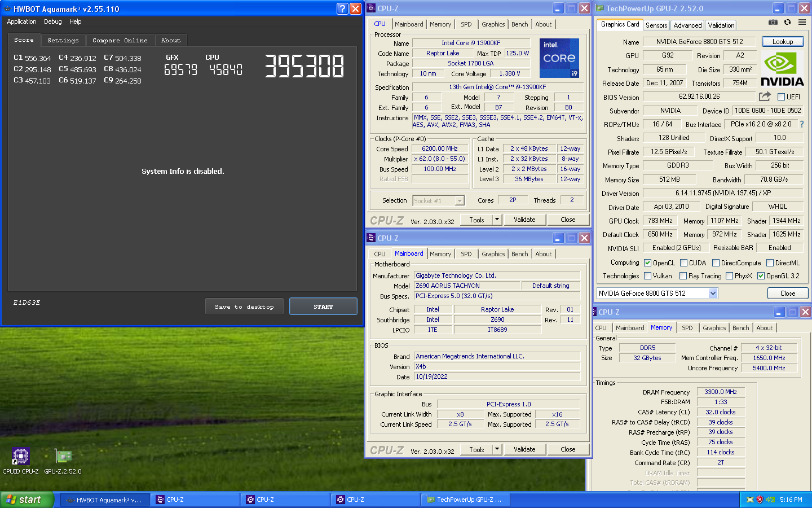Image resolution: width=812 pixels, height=508 pixels.
Task: Click the Aquamark help question button
Action: point(342,8)
